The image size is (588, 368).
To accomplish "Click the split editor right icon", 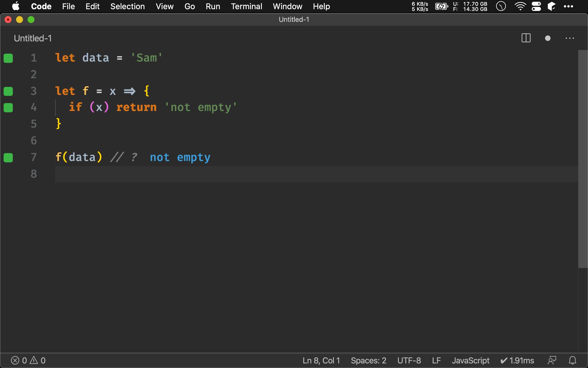I will tap(526, 38).
